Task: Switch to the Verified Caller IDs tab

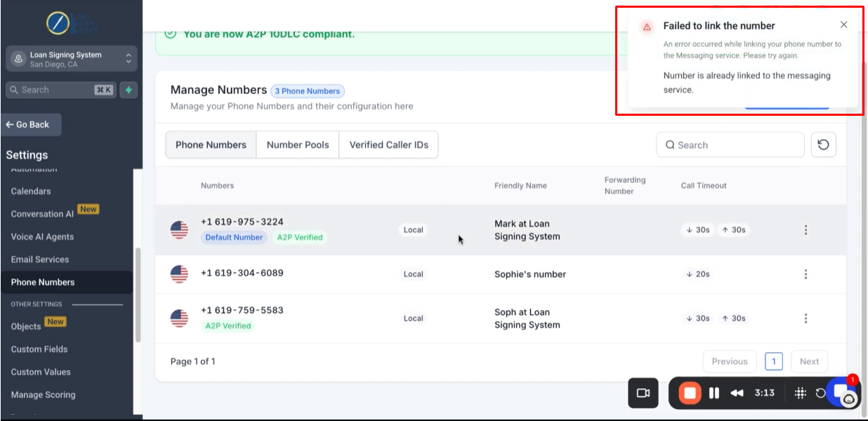Action: 388,145
